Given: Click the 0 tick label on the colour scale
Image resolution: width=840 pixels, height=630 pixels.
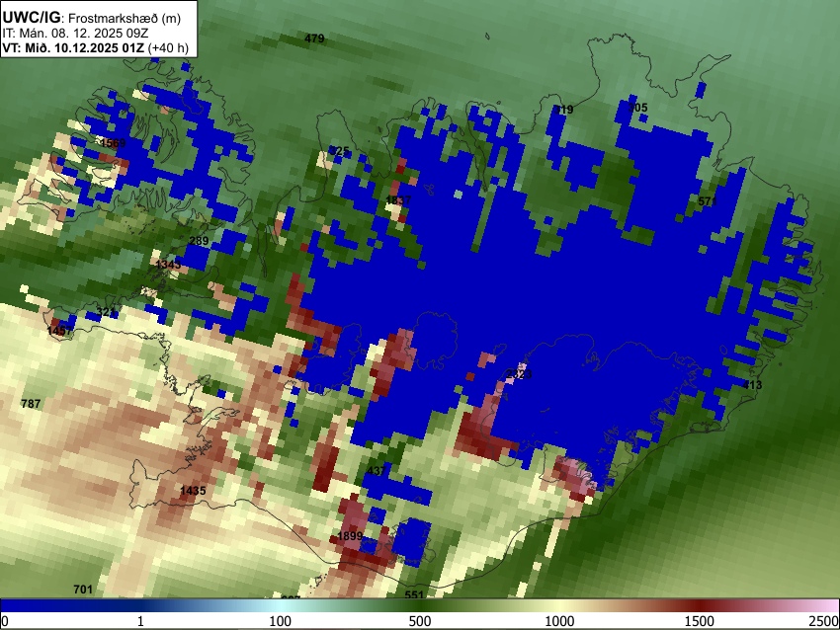Looking at the screenshot, I should tap(5, 621).
